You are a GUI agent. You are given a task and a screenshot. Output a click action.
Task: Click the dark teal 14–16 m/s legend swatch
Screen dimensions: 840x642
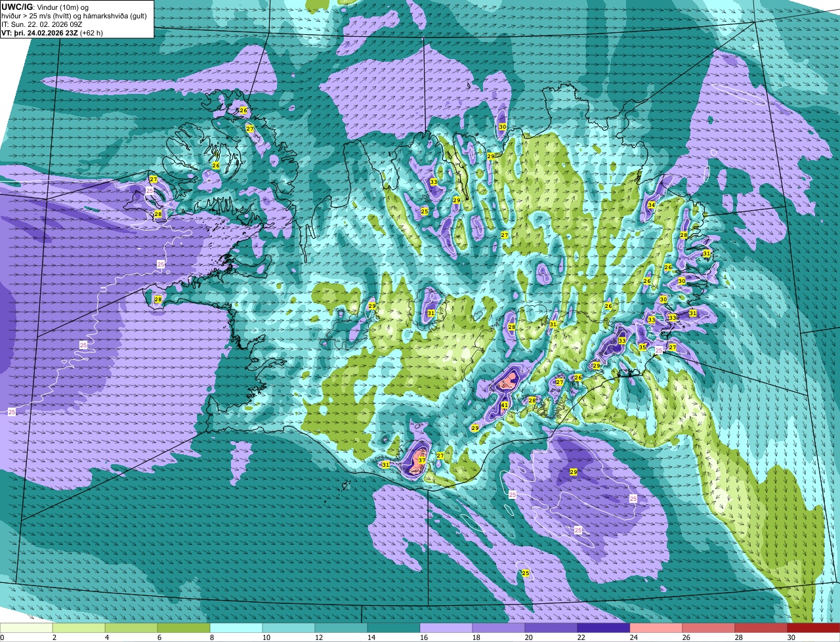point(394,628)
